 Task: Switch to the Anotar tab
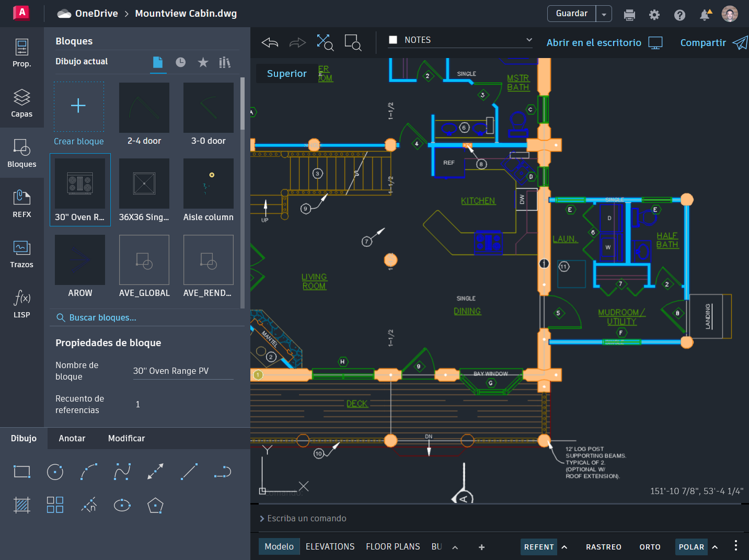pyautogui.click(x=72, y=438)
